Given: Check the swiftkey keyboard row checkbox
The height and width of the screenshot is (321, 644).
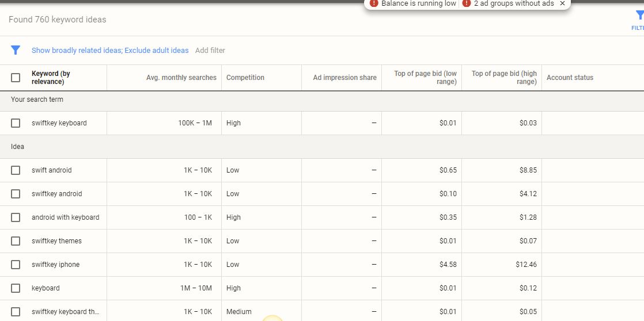Looking at the screenshot, I should [16, 123].
